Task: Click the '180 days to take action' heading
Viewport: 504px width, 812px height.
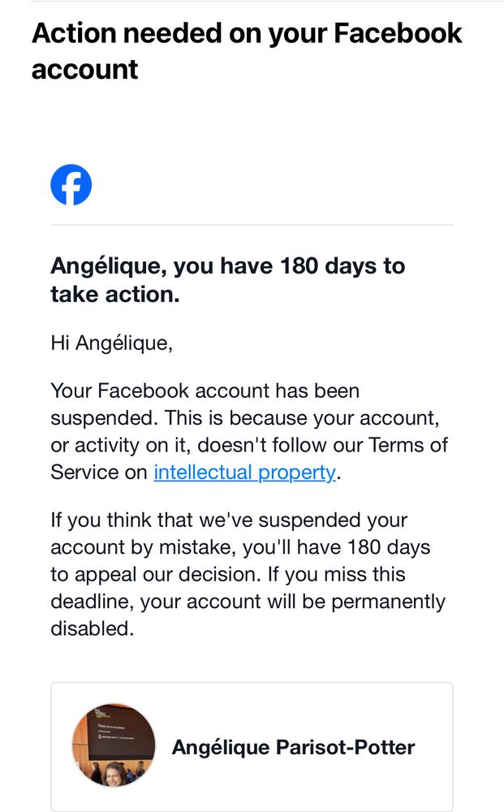Action: tap(228, 279)
